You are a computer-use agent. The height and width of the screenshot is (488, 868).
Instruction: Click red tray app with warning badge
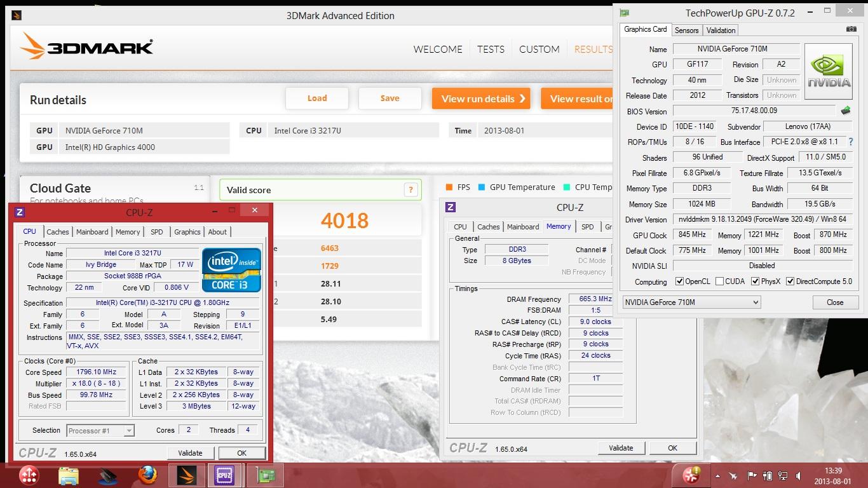pos(691,475)
